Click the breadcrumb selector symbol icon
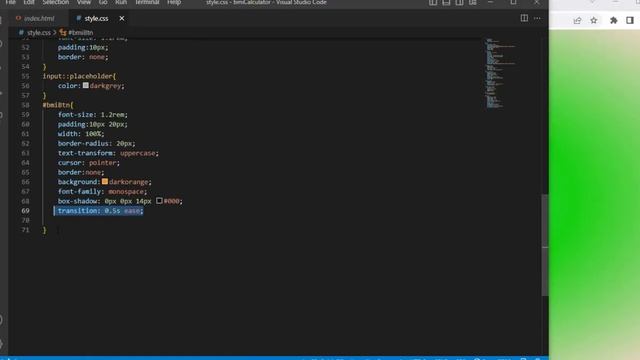 (63, 33)
